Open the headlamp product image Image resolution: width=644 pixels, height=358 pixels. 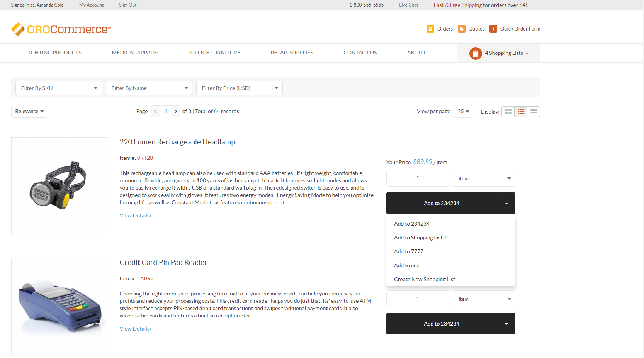[59, 186]
